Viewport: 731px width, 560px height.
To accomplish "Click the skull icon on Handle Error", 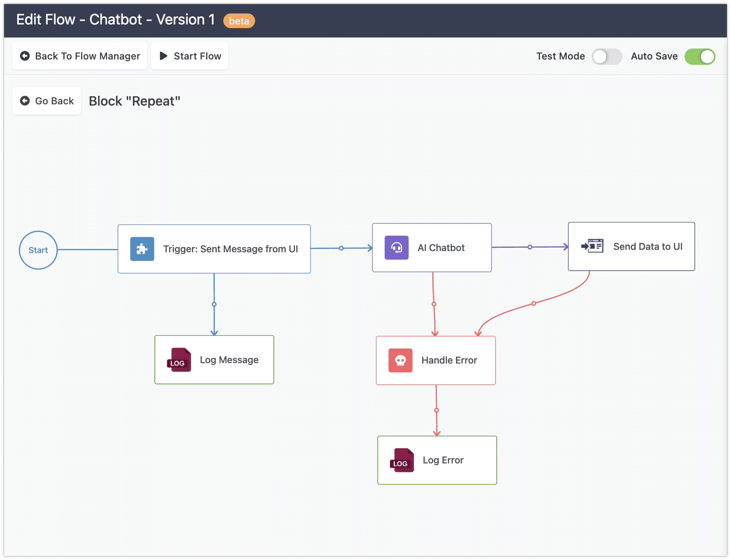I will [400, 360].
